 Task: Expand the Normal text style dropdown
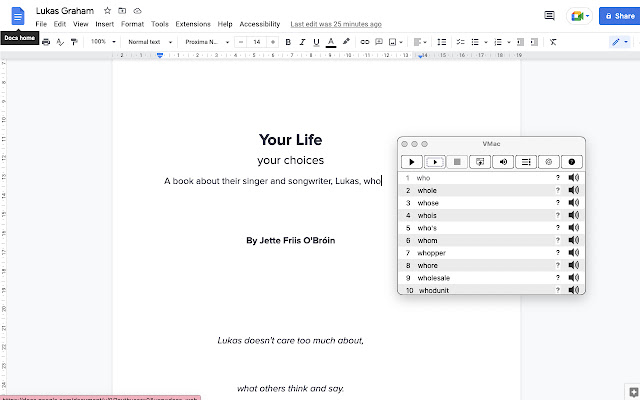tap(147, 42)
